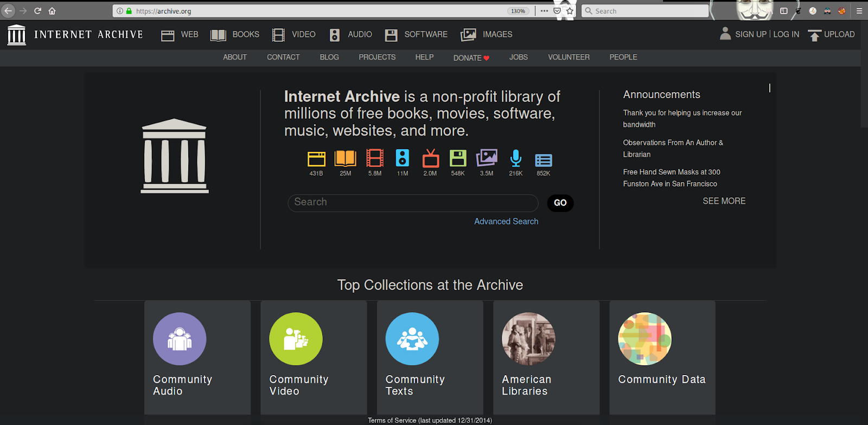Open the PEOPLE link

tap(623, 57)
